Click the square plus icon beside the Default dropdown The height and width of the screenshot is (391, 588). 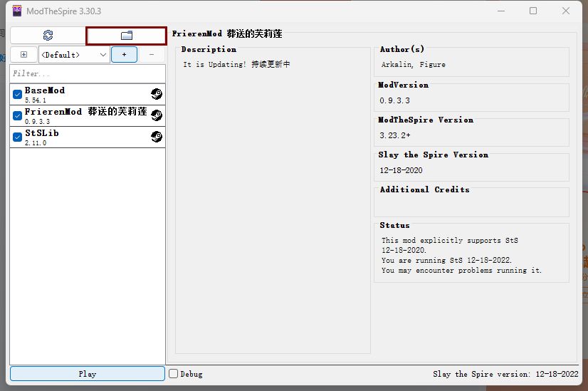[23, 55]
